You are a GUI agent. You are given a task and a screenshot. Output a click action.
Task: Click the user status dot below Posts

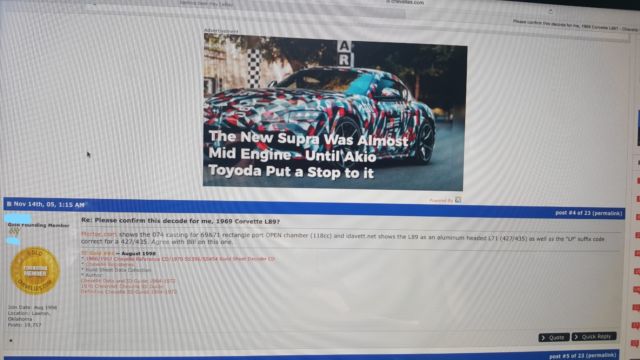[11, 340]
